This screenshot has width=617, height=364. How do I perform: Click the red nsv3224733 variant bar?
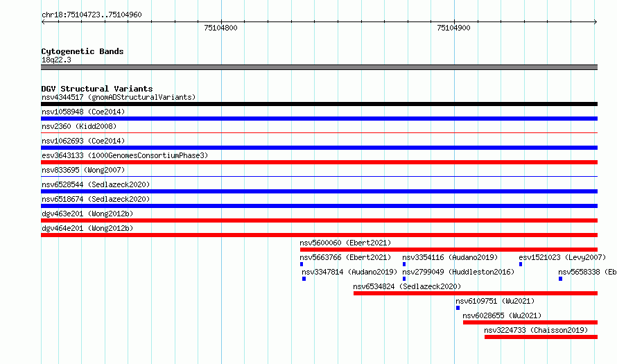(541, 337)
